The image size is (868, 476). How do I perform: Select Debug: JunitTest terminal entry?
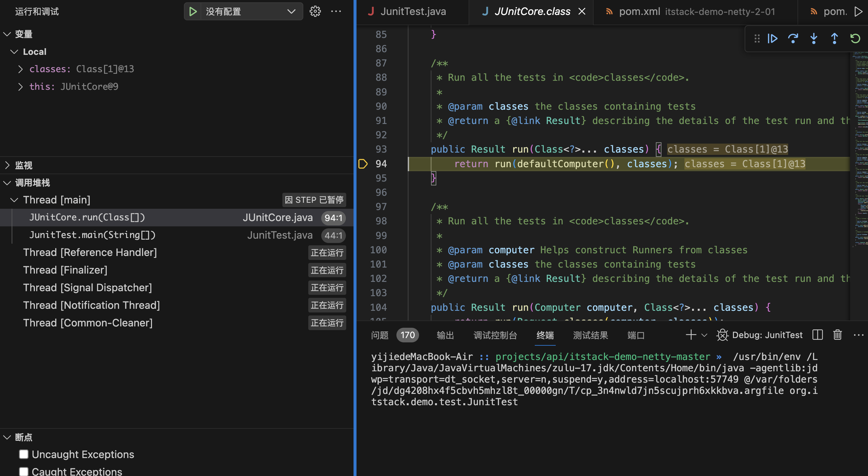coord(760,335)
